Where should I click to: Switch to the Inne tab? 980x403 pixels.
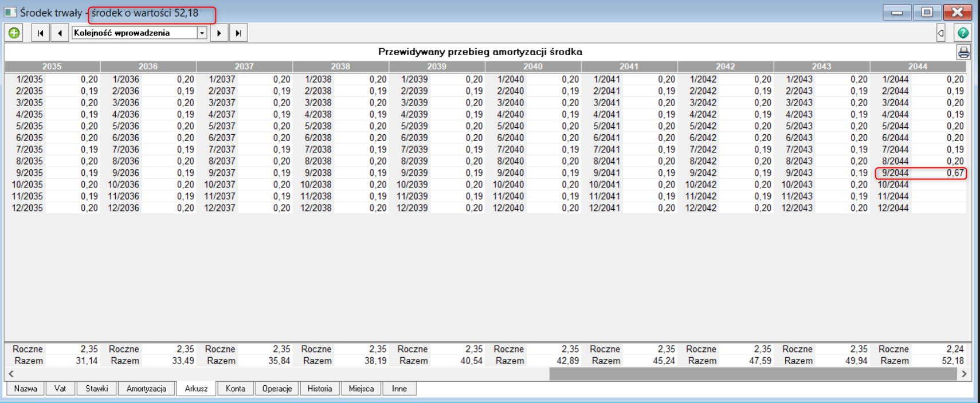tap(399, 389)
